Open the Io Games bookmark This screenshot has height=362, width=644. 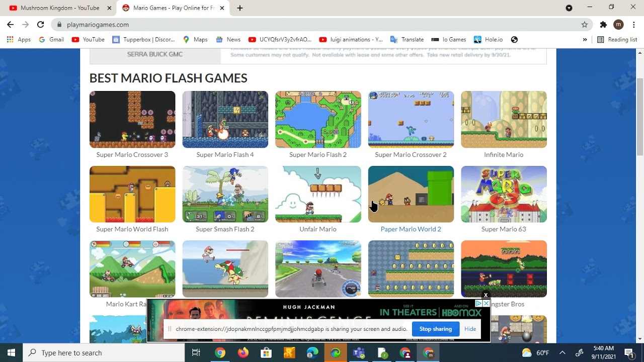[x=449, y=40]
